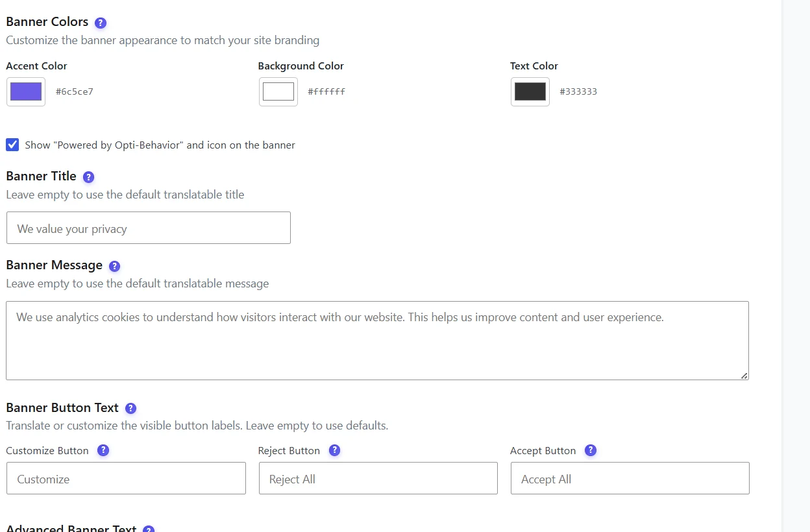This screenshot has width=810, height=532.
Task: Click the Banner Title heading
Action: (x=42, y=176)
